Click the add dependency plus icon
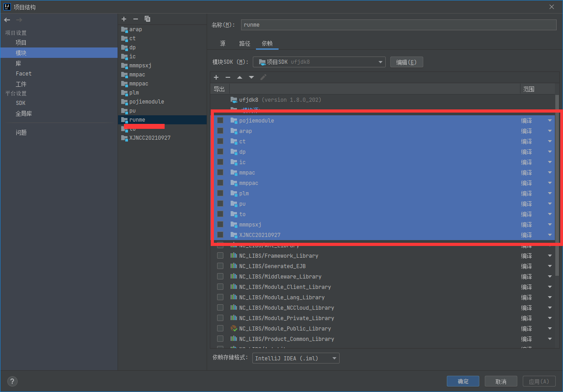 [216, 77]
